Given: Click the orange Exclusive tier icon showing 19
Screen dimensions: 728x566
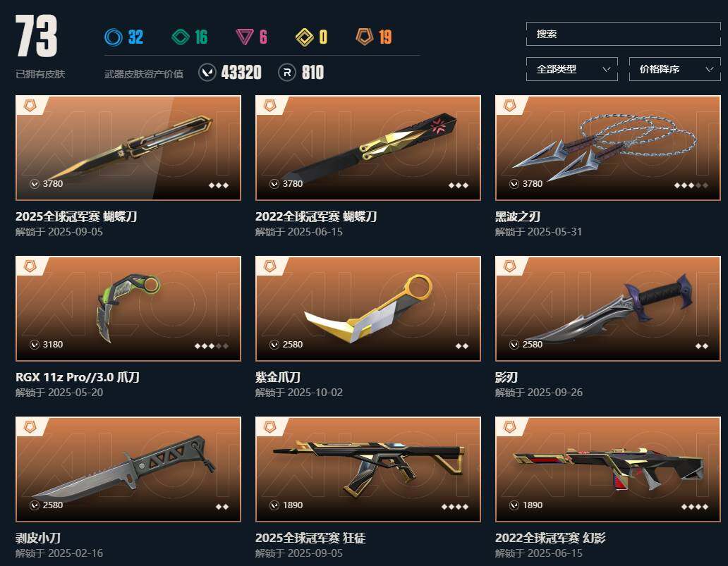Looking at the screenshot, I should (x=365, y=37).
